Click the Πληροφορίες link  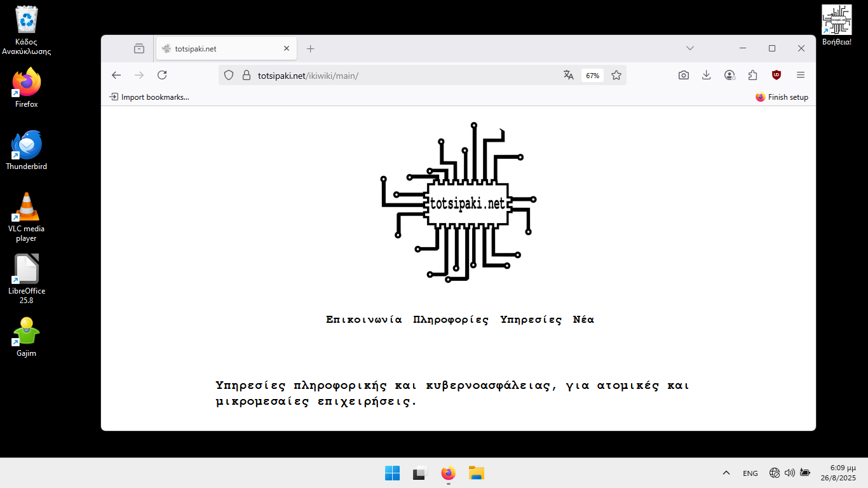pos(451,320)
